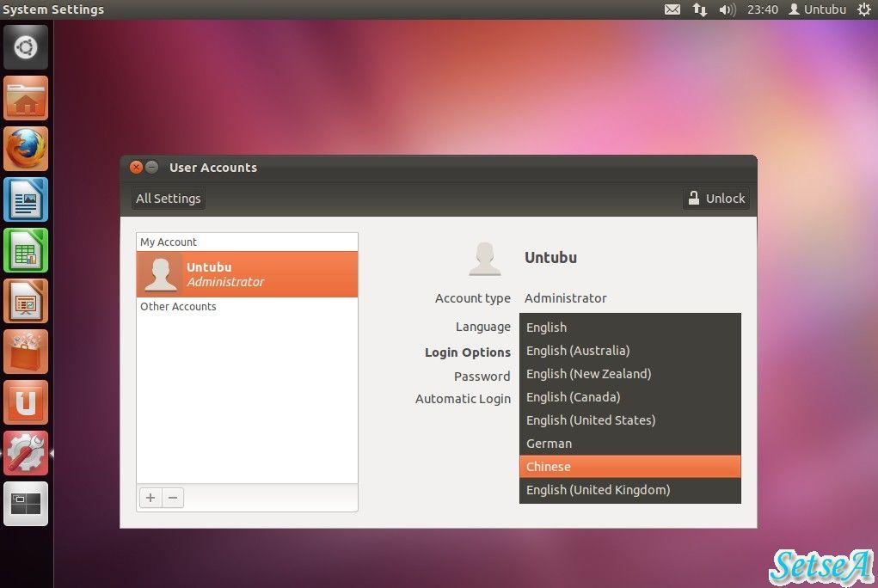Choose English from language list
This screenshot has height=588, width=878.
[630, 327]
